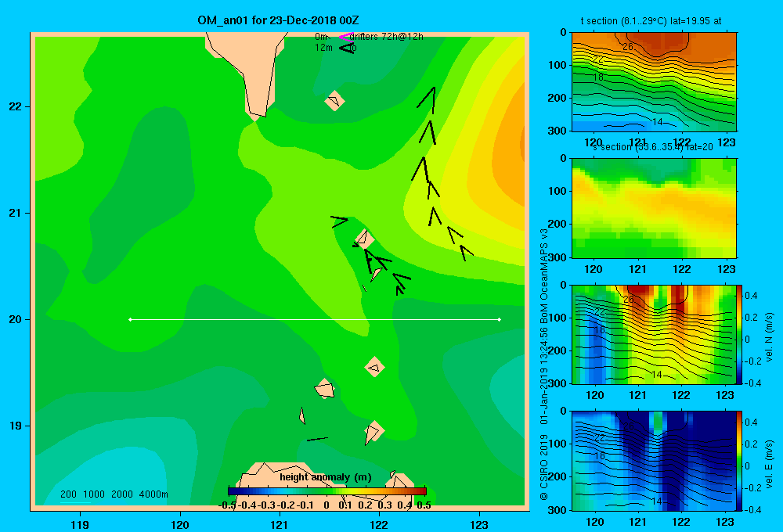
Task: Click the main map latitude label 19
Action: [x=16, y=426]
